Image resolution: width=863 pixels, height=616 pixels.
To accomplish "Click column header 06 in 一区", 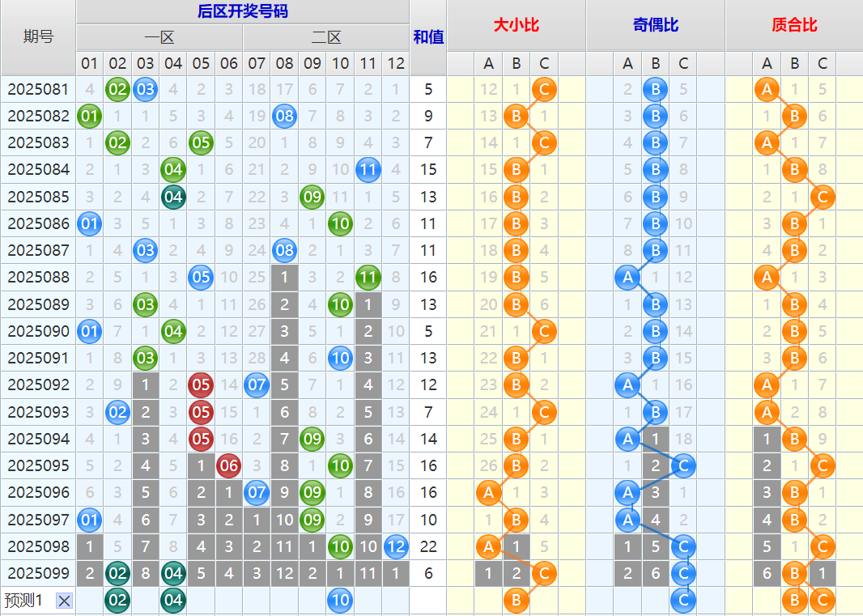I will pos(228,64).
